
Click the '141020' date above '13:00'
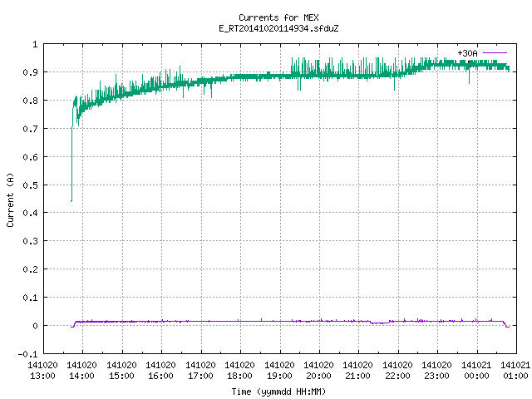click(42, 365)
